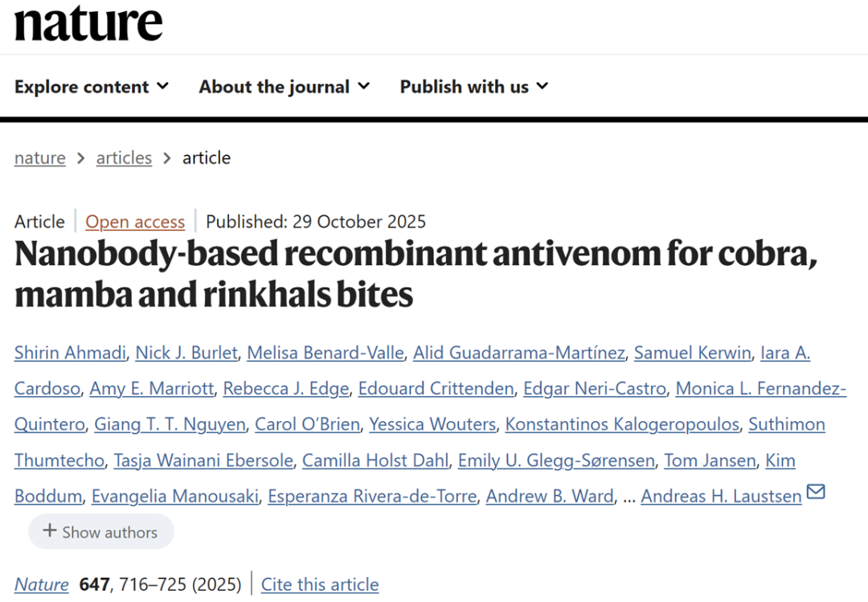Click author Konstantinos Kalogeropoulos
Image resolution: width=868 pixels, height=602 pixels.
pos(622,424)
